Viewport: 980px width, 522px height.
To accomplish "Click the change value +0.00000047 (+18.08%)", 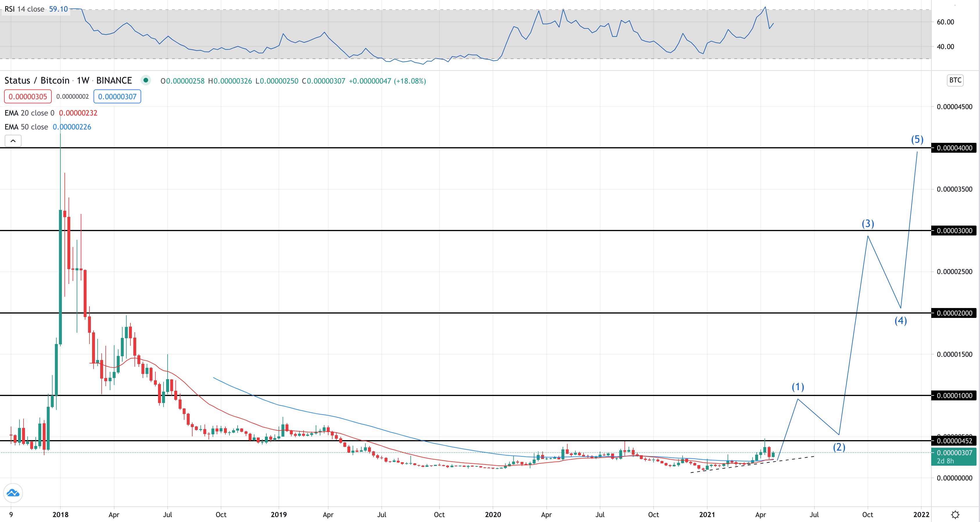I will [387, 81].
